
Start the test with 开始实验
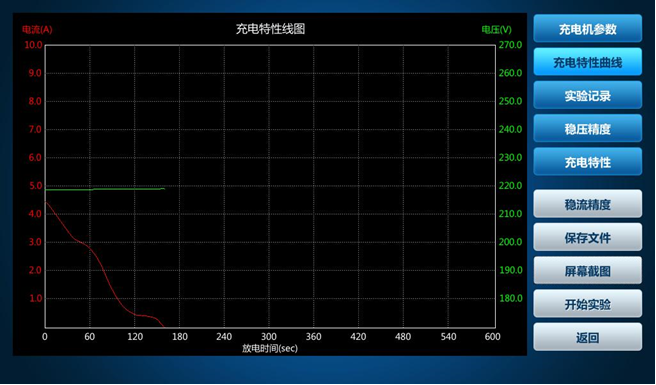[x=587, y=304]
